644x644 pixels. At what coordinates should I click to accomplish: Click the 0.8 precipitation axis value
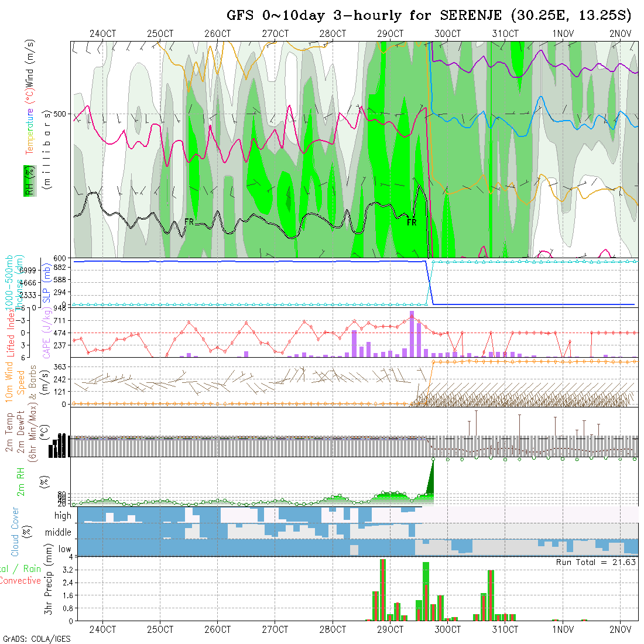point(68,608)
